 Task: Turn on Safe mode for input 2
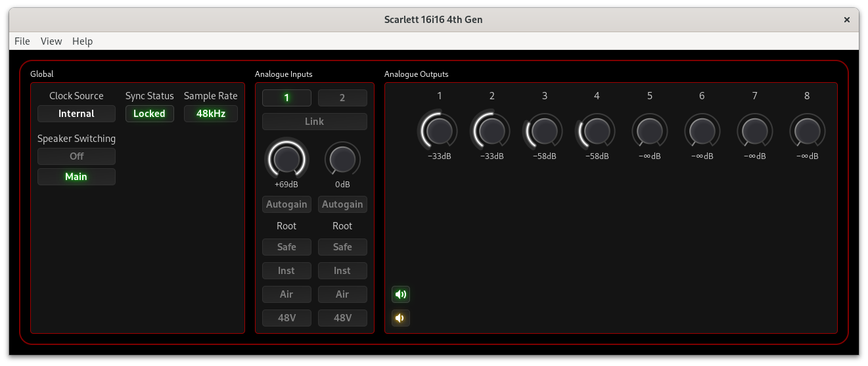[342, 247]
